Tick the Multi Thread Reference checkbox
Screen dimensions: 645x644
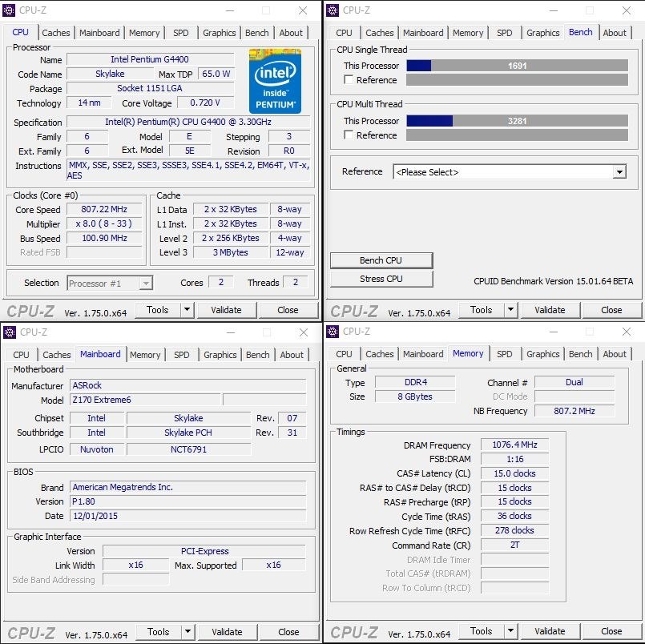pyautogui.click(x=349, y=135)
